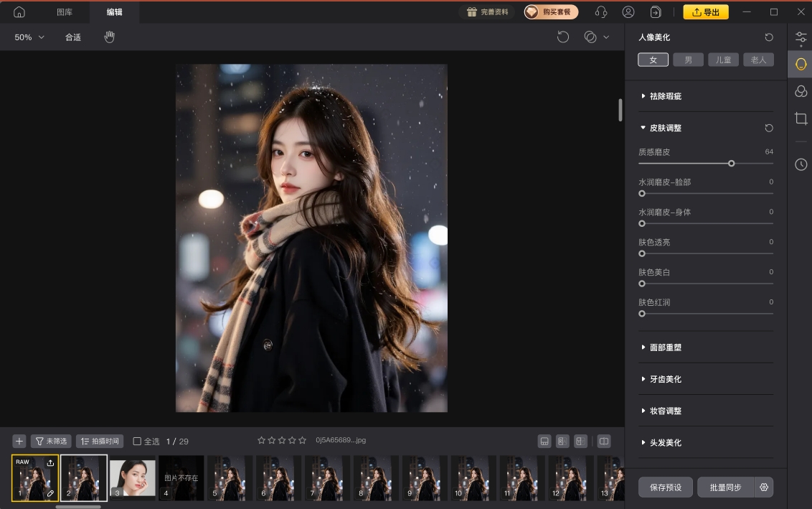
Task: Switch to the 编辑 tab
Action: click(x=115, y=12)
